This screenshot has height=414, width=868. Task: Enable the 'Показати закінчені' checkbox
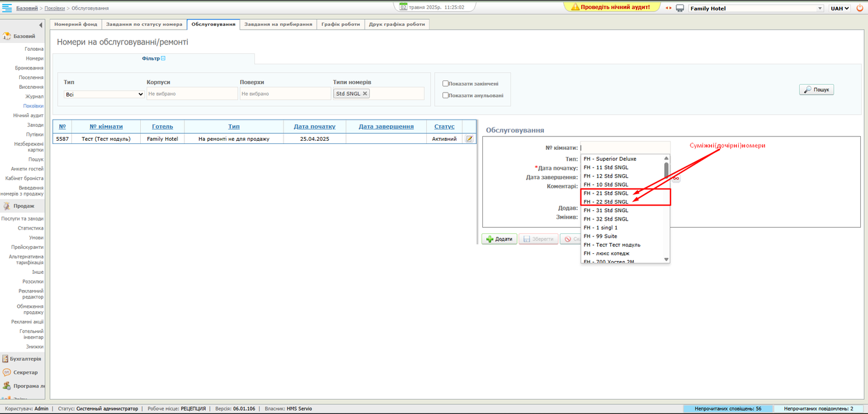[x=446, y=84]
